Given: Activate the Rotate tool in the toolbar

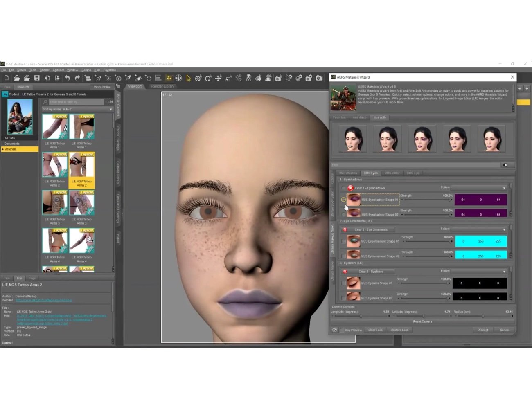Looking at the screenshot, I should (209, 78).
